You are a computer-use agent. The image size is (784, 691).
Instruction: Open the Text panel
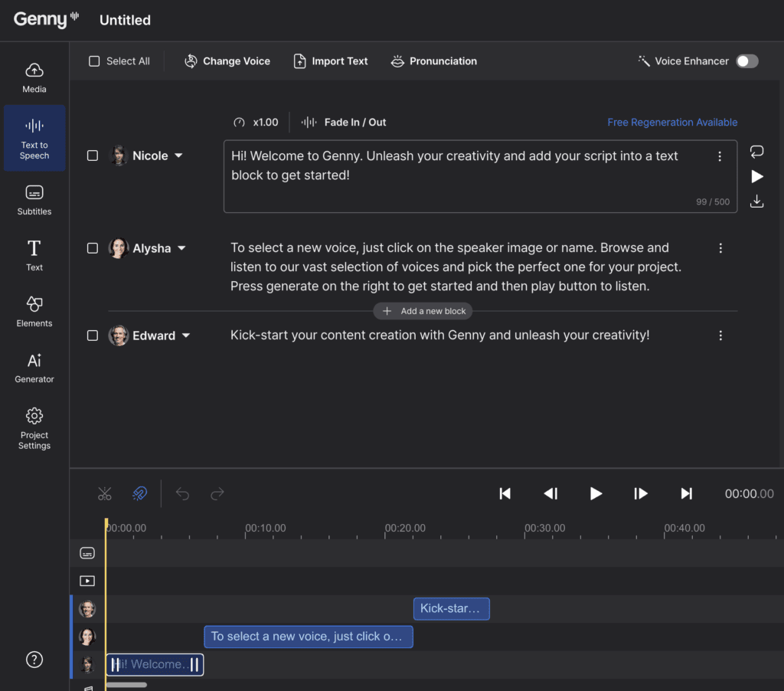[x=34, y=256]
